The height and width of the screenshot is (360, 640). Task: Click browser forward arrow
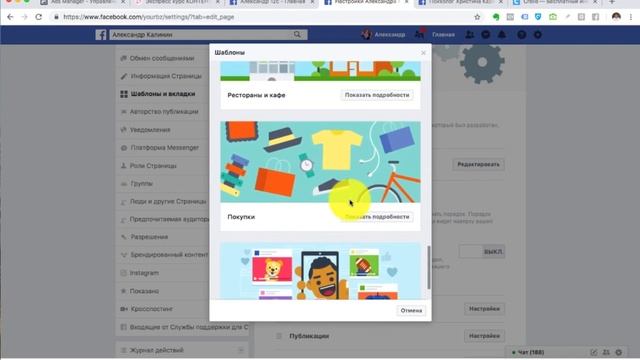[24, 17]
